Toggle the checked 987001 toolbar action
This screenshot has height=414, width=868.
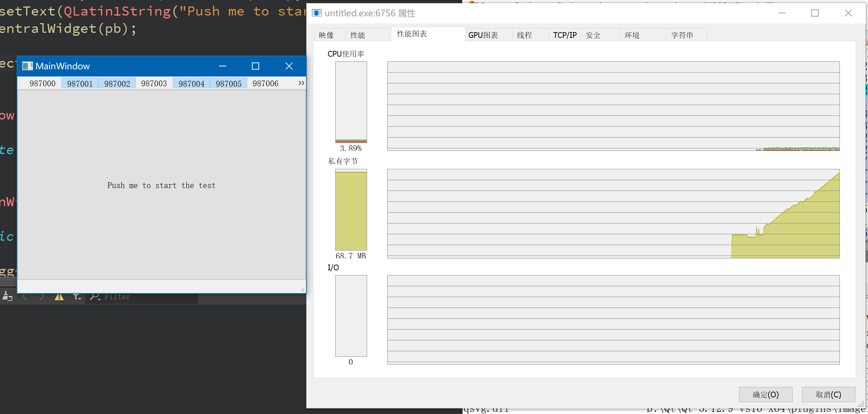tap(80, 83)
